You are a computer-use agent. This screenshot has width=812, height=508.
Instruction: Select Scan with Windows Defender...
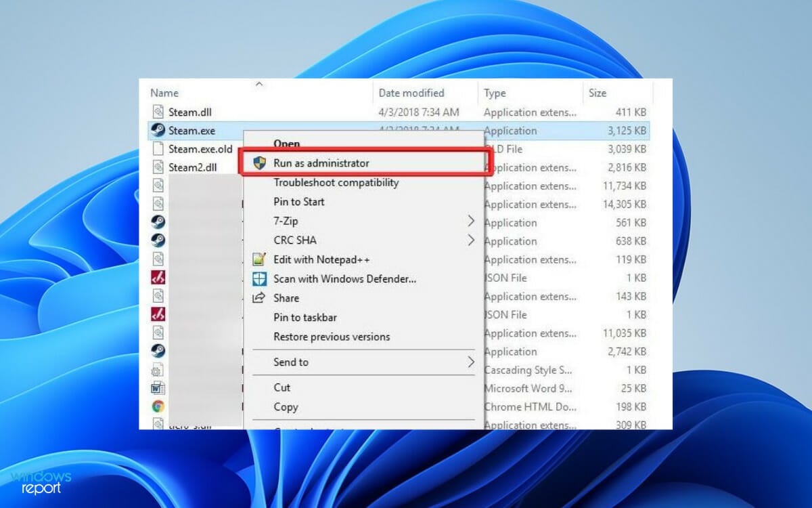click(x=345, y=278)
